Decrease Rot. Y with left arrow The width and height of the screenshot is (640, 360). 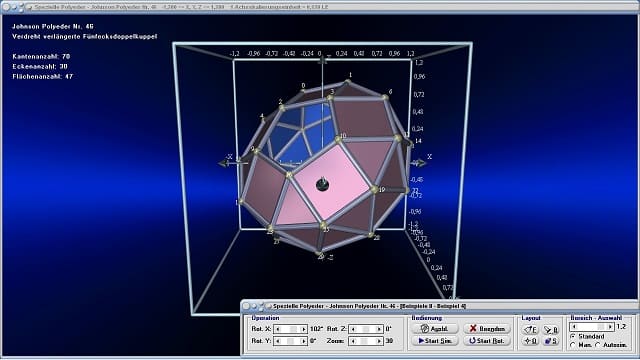tap(278, 341)
